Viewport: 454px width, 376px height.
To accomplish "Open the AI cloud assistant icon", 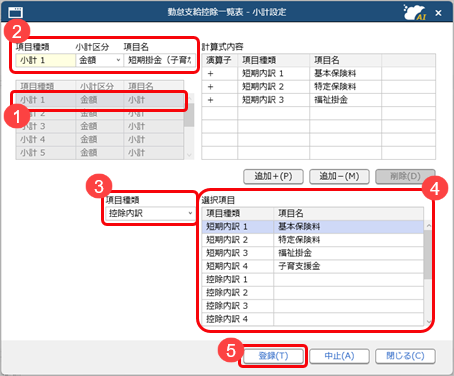I will click(415, 13).
